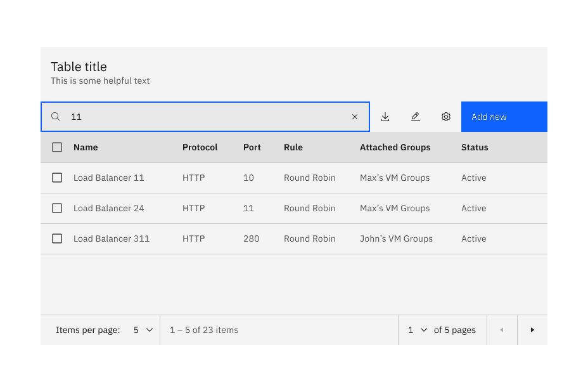This screenshot has height=392, width=588.
Task: Sort the table by the Name column
Action: (x=86, y=147)
